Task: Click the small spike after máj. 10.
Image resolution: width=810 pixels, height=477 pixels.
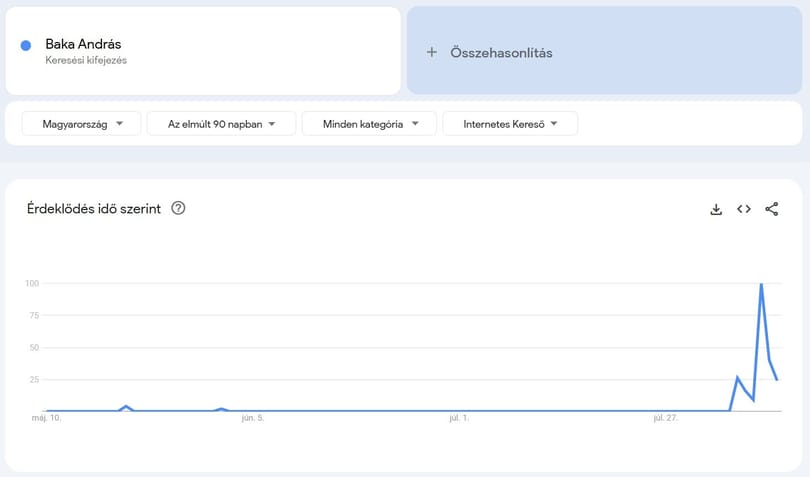Action: click(126, 407)
